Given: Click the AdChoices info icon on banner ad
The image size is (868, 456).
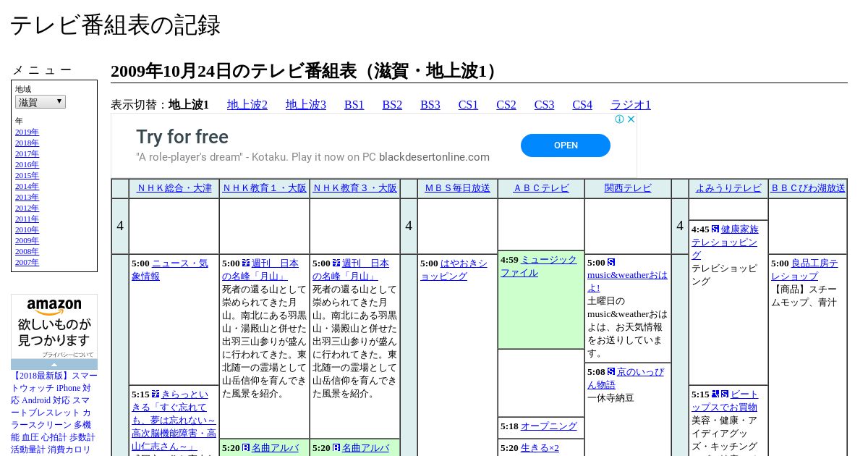Looking at the screenshot, I should [x=620, y=119].
